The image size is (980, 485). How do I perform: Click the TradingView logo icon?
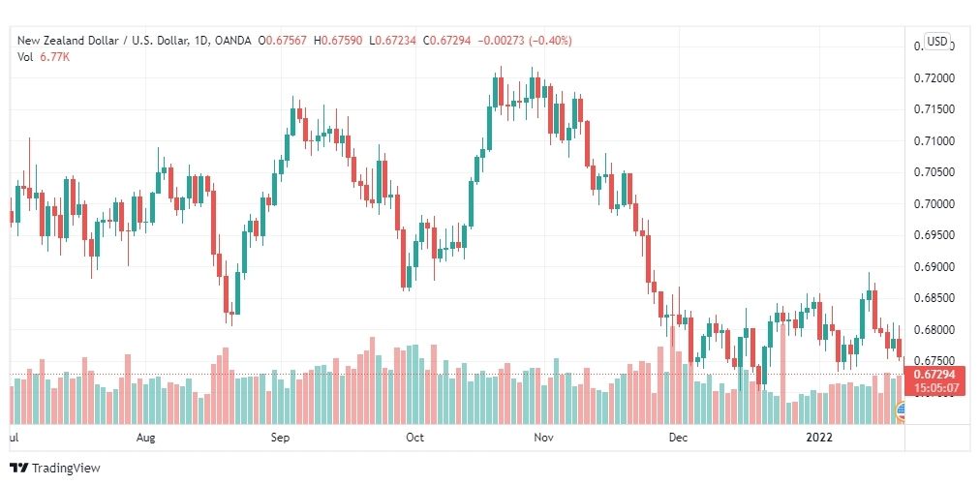(x=18, y=468)
